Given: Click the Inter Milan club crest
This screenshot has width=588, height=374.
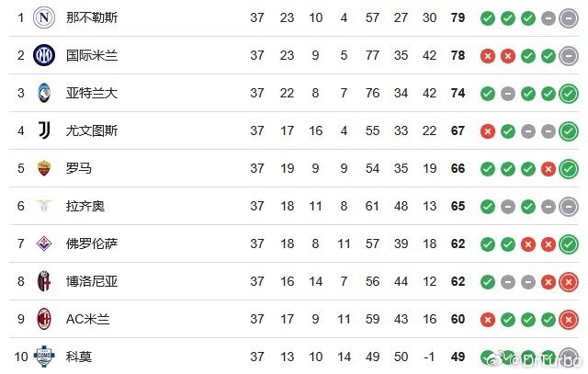Looking at the screenshot, I should 44,55.
